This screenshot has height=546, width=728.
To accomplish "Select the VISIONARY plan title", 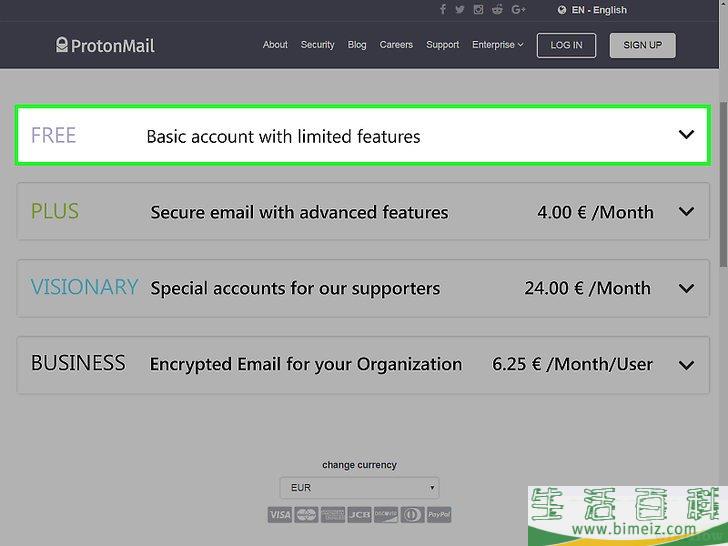I will coord(84,287).
